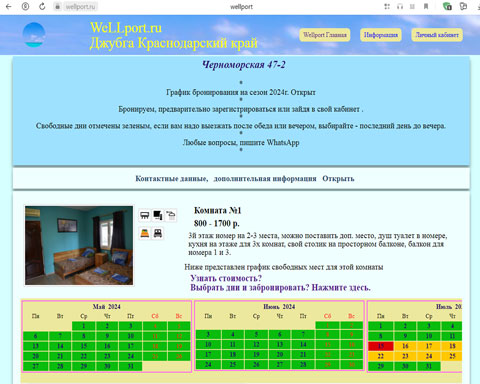Click the air conditioner amenity icon

(x=145, y=215)
